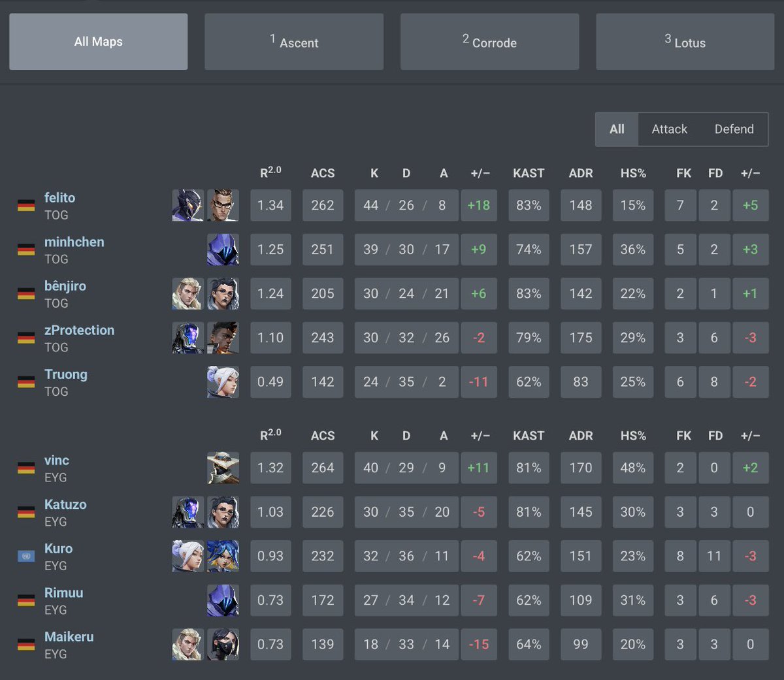Viewport: 784px width, 680px height.
Task: Click Truong's -11 kill differential
Action: (x=479, y=381)
